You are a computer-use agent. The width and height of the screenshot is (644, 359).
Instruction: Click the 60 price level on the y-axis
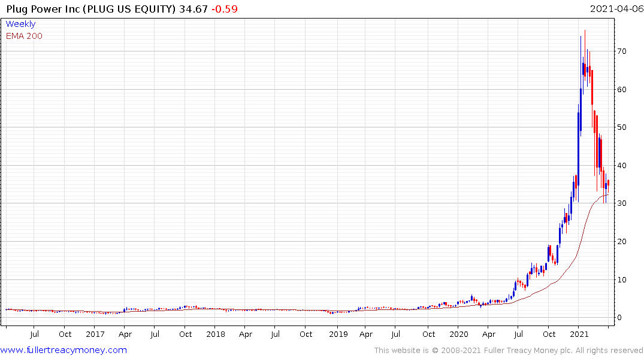[x=623, y=90]
